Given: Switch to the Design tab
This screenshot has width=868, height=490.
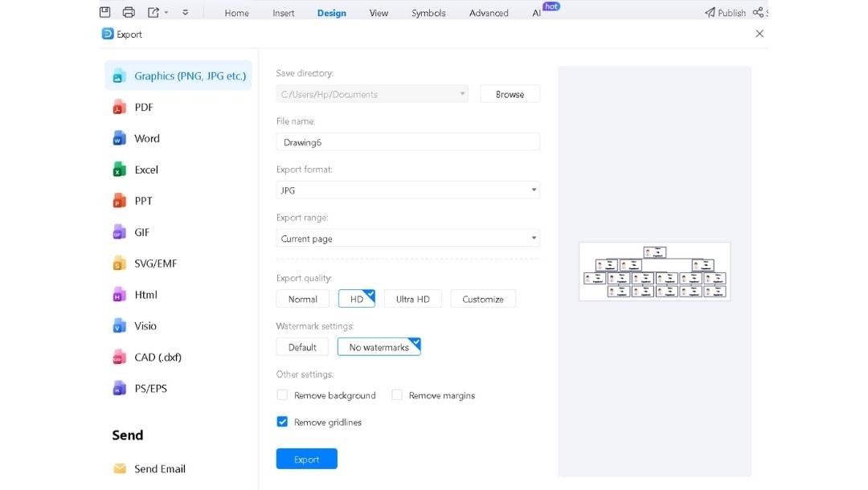Looking at the screenshot, I should point(332,13).
